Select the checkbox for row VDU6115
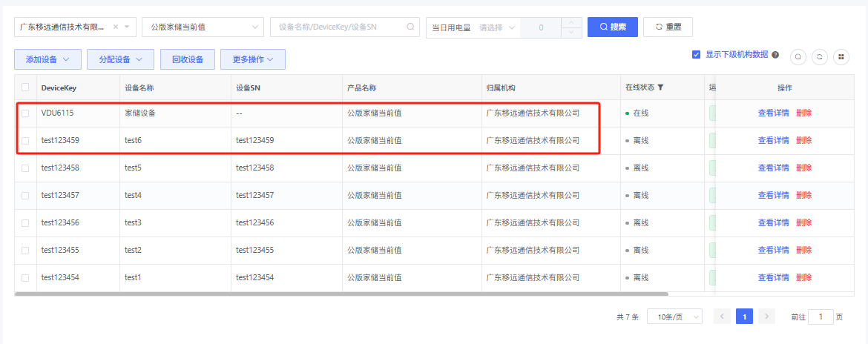The width and height of the screenshot is (868, 344). pyautogui.click(x=25, y=113)
